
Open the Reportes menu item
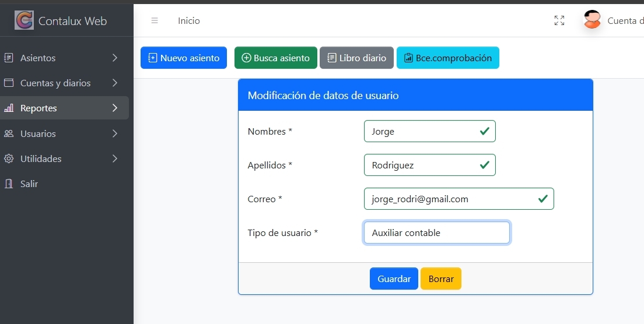coord(38,108)
